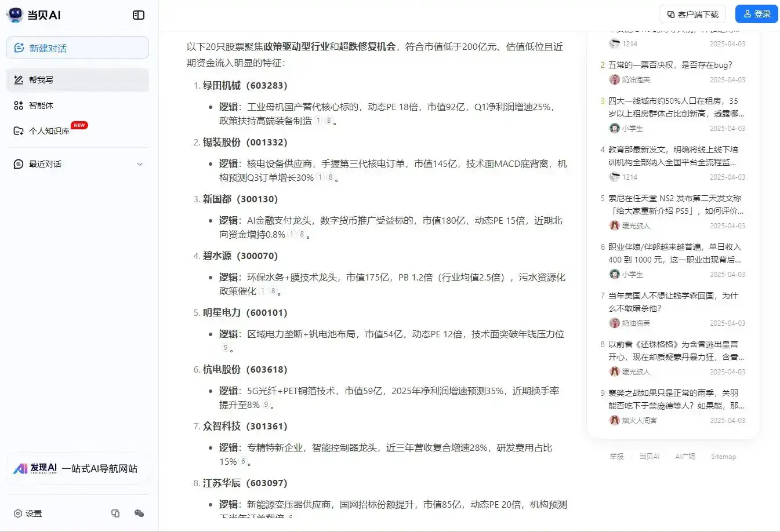Expand the 最近对话 section chevron

[x=140, y=164]
